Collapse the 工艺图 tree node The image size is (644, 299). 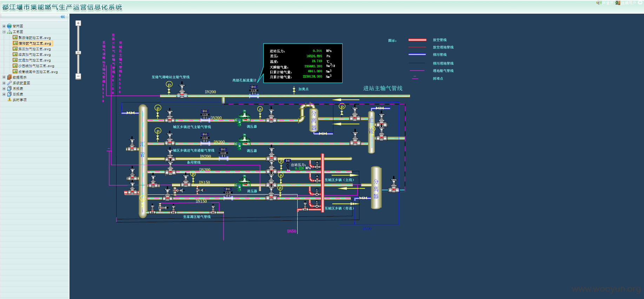coord(4,32)
